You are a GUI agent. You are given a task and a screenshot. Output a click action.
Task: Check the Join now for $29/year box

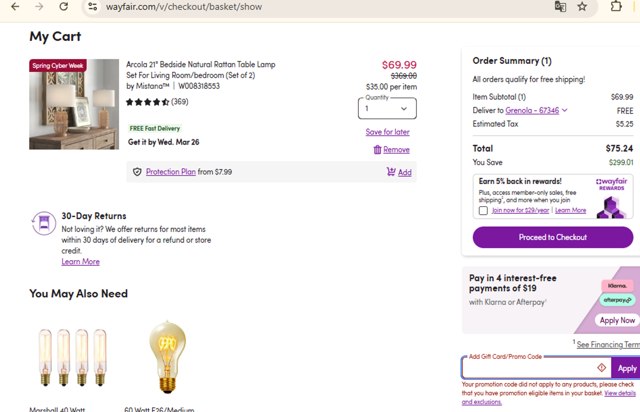point(483,211)
